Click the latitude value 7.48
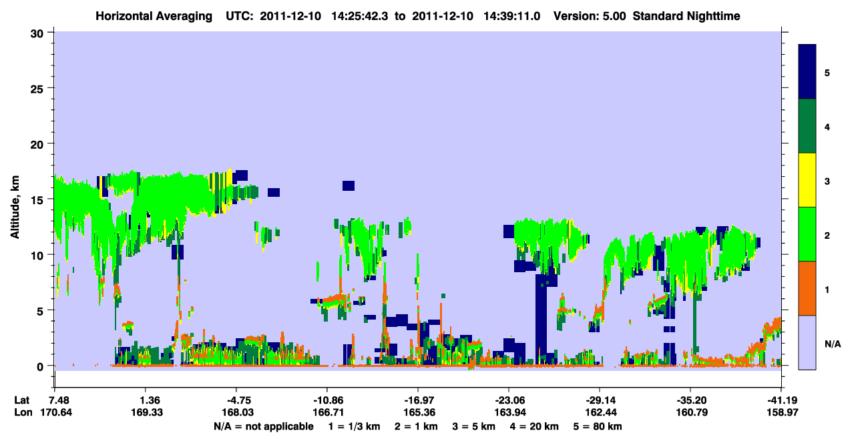 tap(55, 400)
